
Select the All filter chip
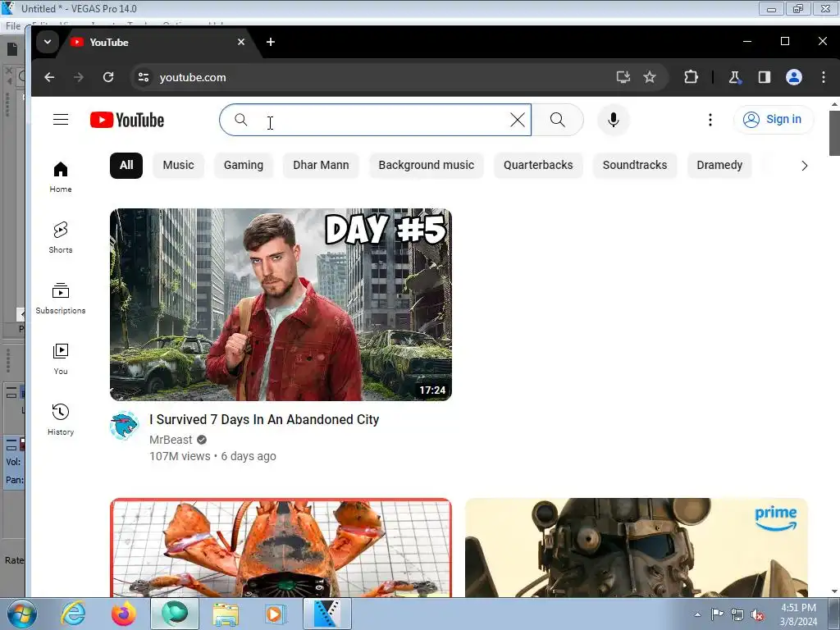[126, 165]
